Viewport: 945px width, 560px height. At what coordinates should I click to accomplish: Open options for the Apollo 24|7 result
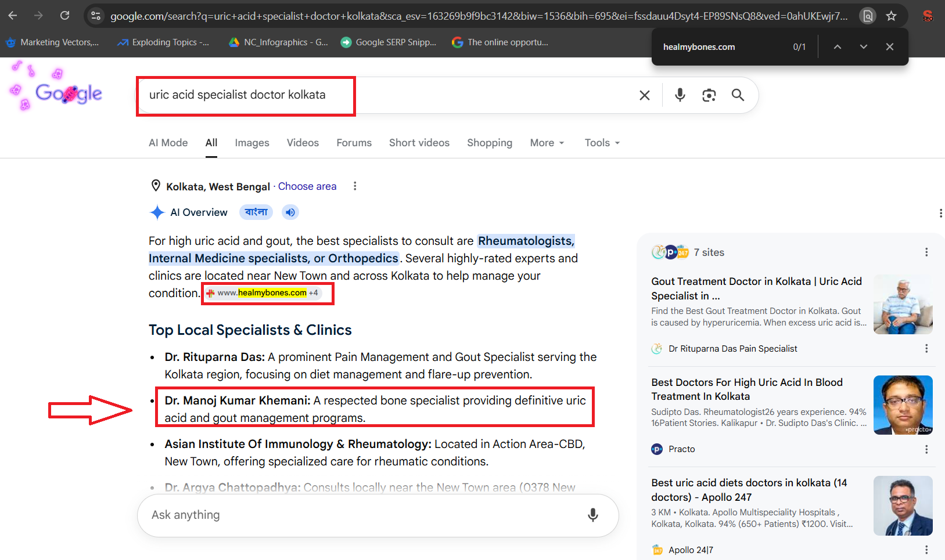click(926, 550)
